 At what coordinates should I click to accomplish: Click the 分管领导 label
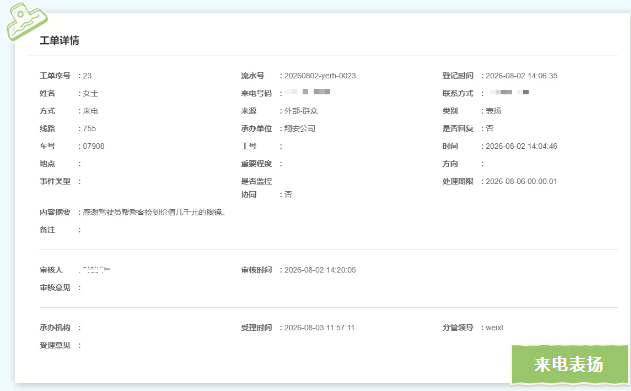(458, 327)
